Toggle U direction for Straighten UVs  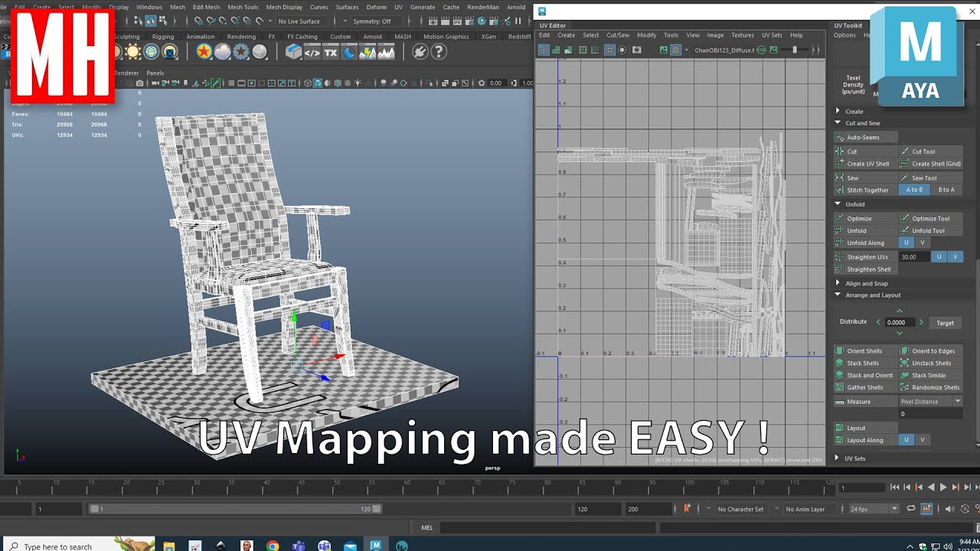tap(939, 257)
